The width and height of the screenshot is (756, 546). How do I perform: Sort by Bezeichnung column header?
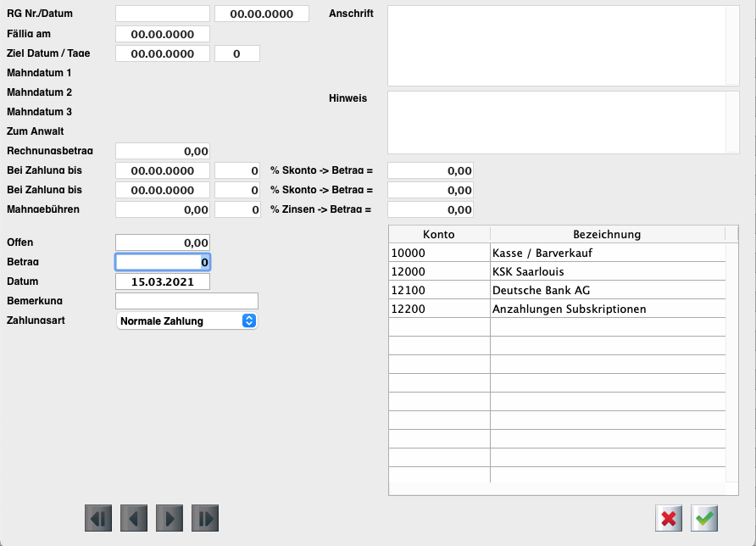click(607, 234)
